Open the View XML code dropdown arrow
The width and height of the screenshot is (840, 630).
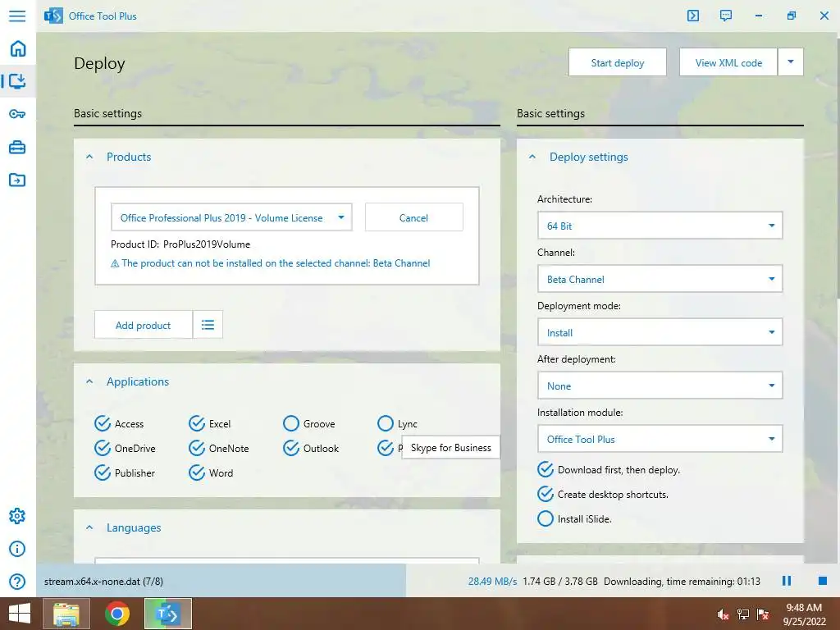coord(791,62)
